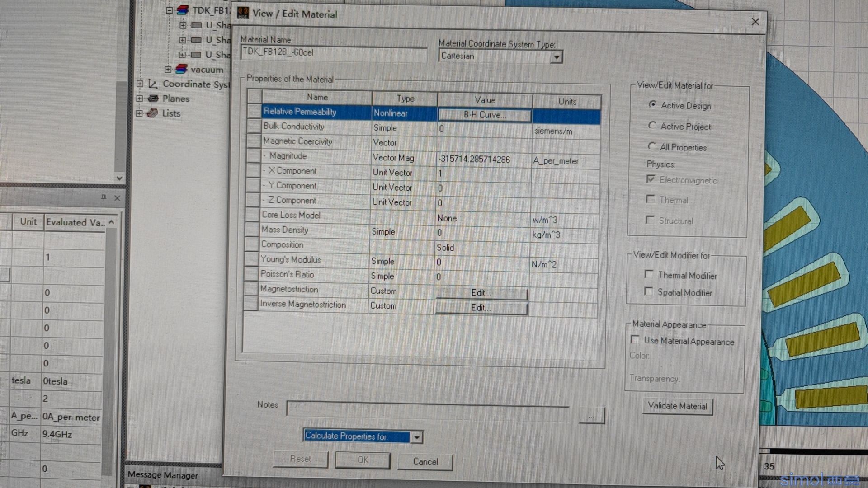
Task: Click Validate Material button
Action: click(x=677, y=406)
